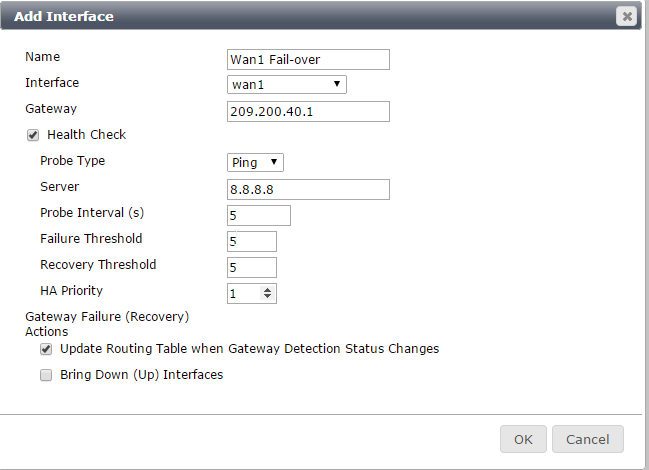Viewport: 649px width, 470px height.
Task: Click the Name field with Wan1 Fail-over
Action: 308,59
